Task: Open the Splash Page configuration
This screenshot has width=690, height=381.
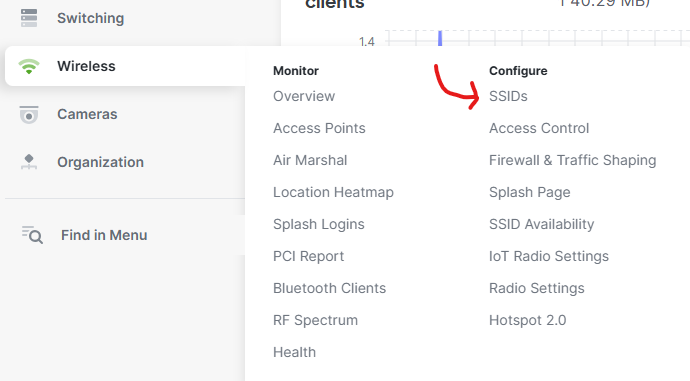Action: tap(530, 192)
